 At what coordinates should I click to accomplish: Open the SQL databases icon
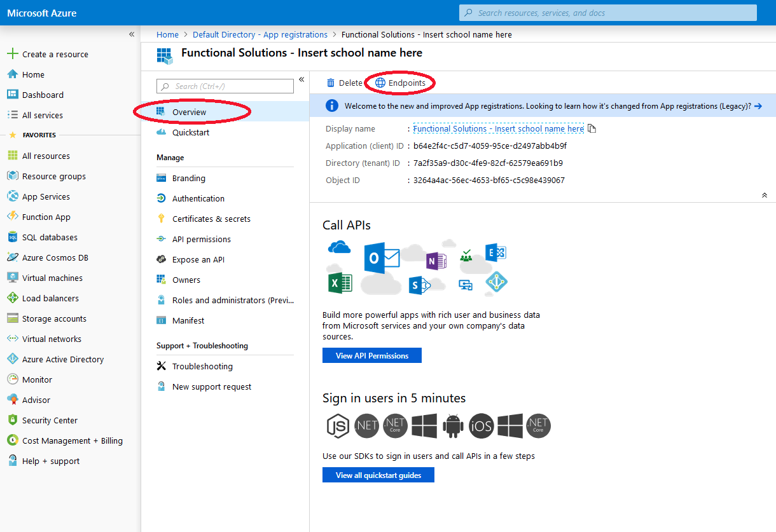click(12, 237)
